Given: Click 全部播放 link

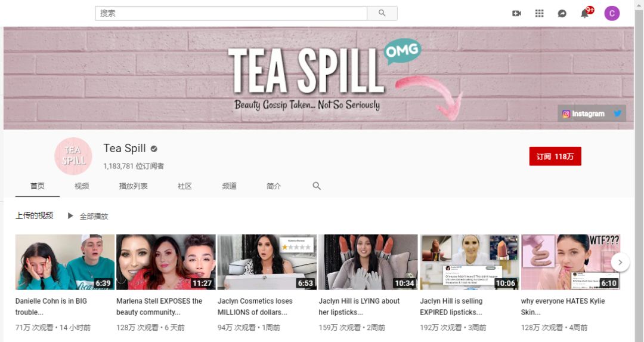Looking at the screenshot, I should (94, 216).
